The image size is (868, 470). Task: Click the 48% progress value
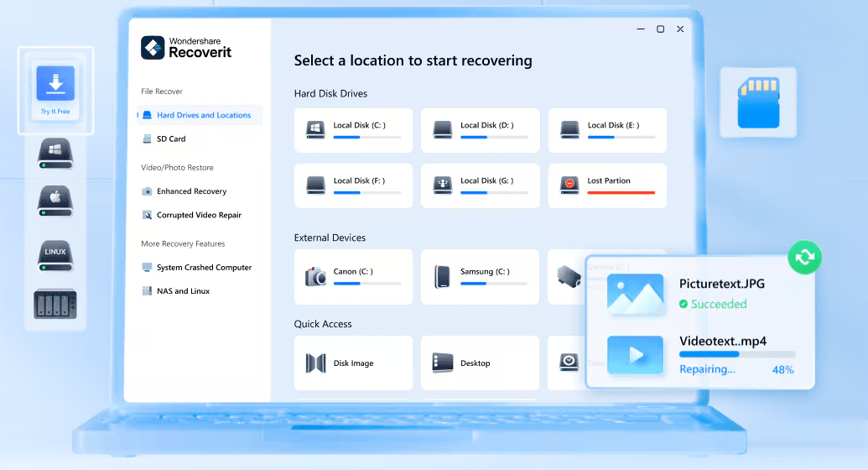pyautogui.click(x=782, y=369)
